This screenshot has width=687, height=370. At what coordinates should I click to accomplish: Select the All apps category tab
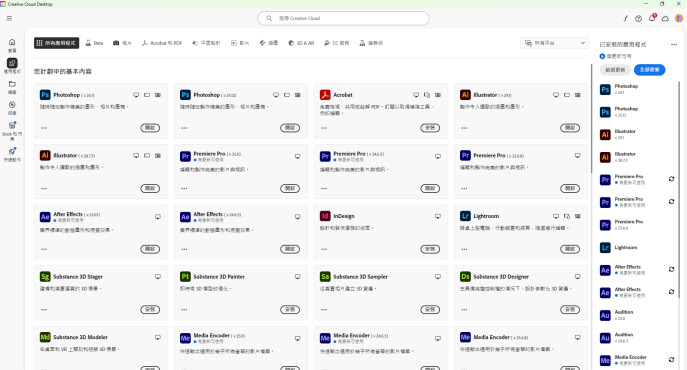57,43
